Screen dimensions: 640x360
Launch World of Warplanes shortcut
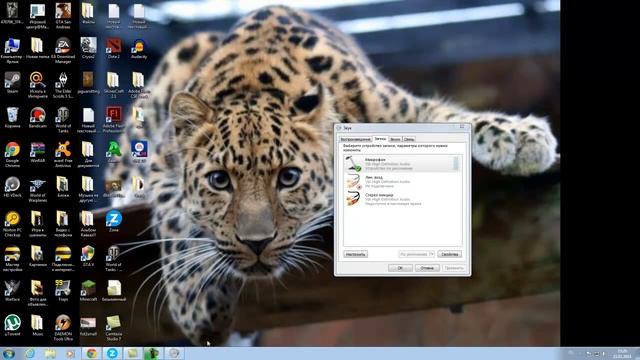point(38,189)
